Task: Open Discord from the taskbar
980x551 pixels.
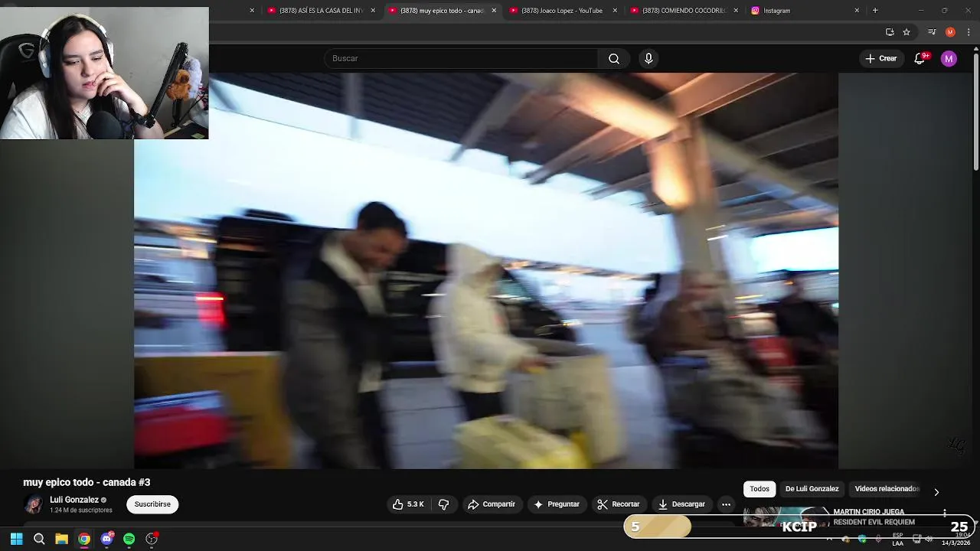Action: 106,539
